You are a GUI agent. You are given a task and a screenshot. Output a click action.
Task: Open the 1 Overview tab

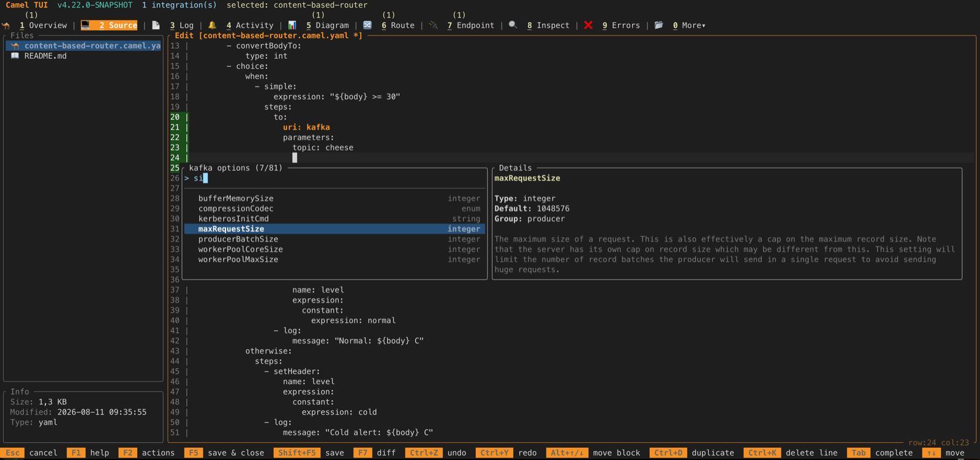point(43,26)
